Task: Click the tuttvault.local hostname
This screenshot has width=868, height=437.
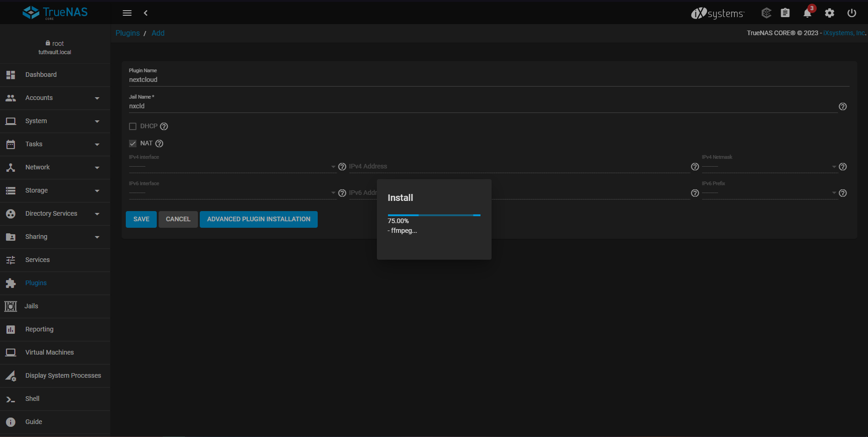Action: 55,53
